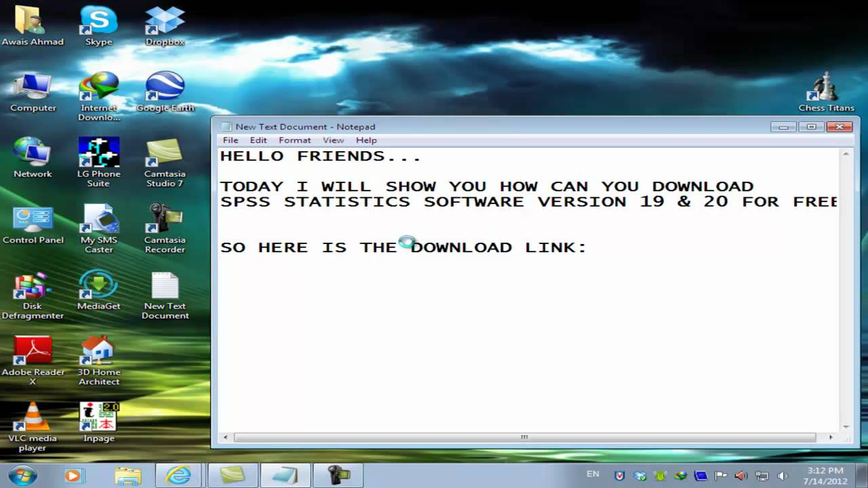
Task: Open the Dropbox desktop shortcut
Action: (165, 26)
